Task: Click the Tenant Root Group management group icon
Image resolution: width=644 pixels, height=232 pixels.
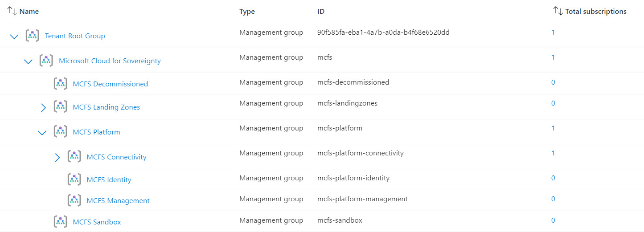Action: coord(33,36)
